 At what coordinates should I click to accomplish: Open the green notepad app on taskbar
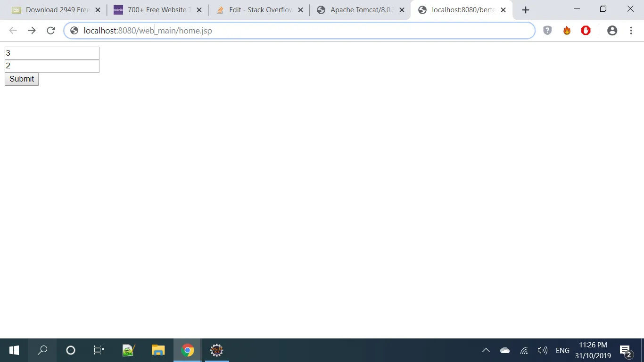coord(128,350)
